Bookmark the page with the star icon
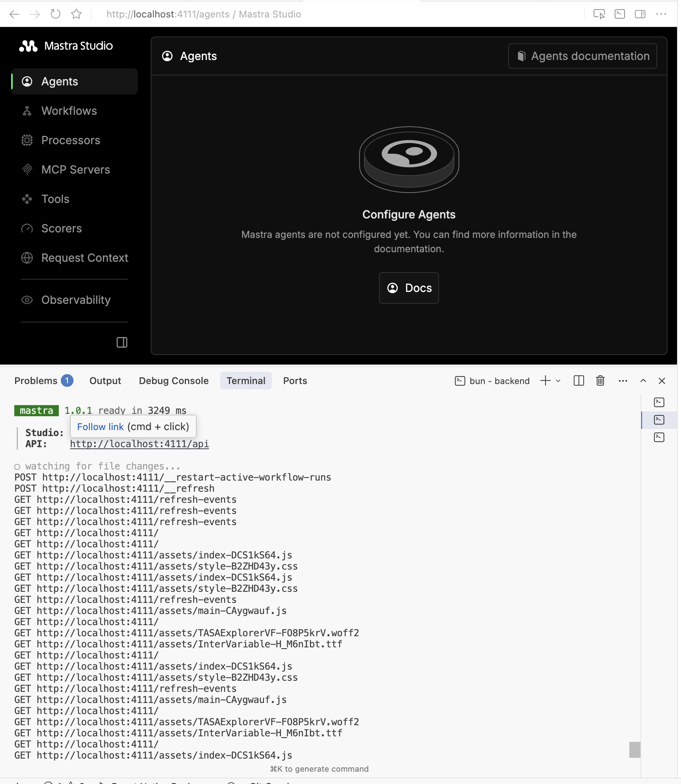681x784 pixels. 76,14
